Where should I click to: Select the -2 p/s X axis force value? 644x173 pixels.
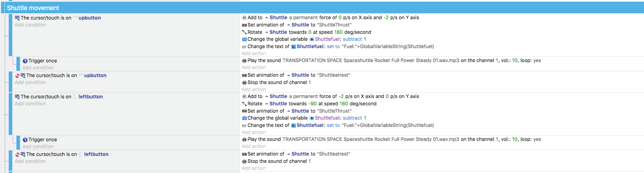(341, 96)
